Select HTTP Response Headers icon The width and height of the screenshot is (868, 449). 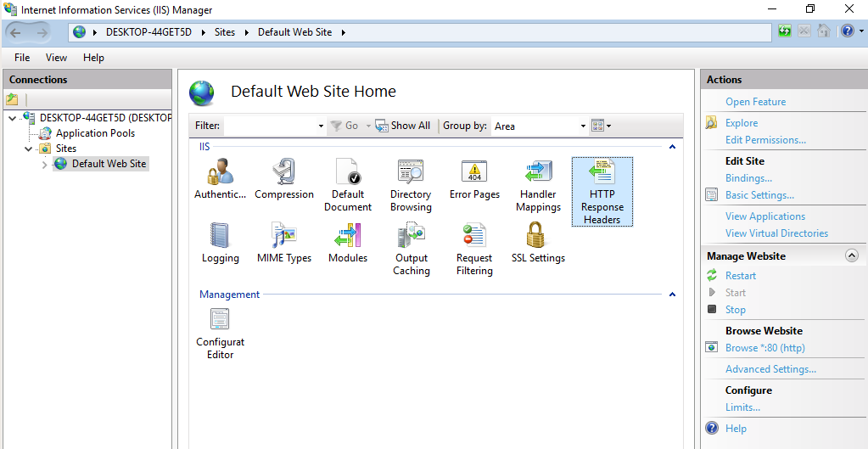(x=602, y=192)
